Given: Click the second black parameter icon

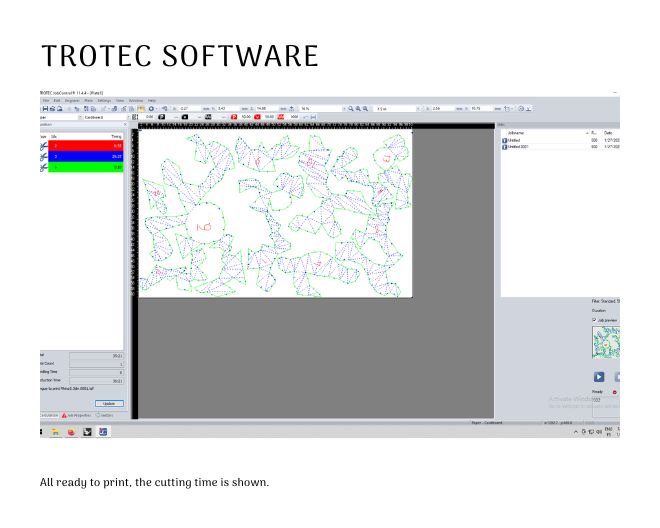Looking at the screenshot, I should tap(184, 117).
